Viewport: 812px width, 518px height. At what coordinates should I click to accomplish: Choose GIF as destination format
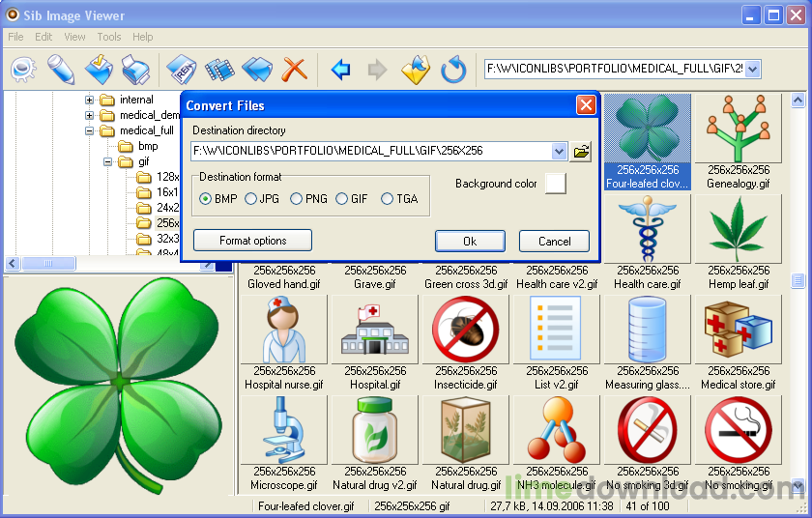342,199
